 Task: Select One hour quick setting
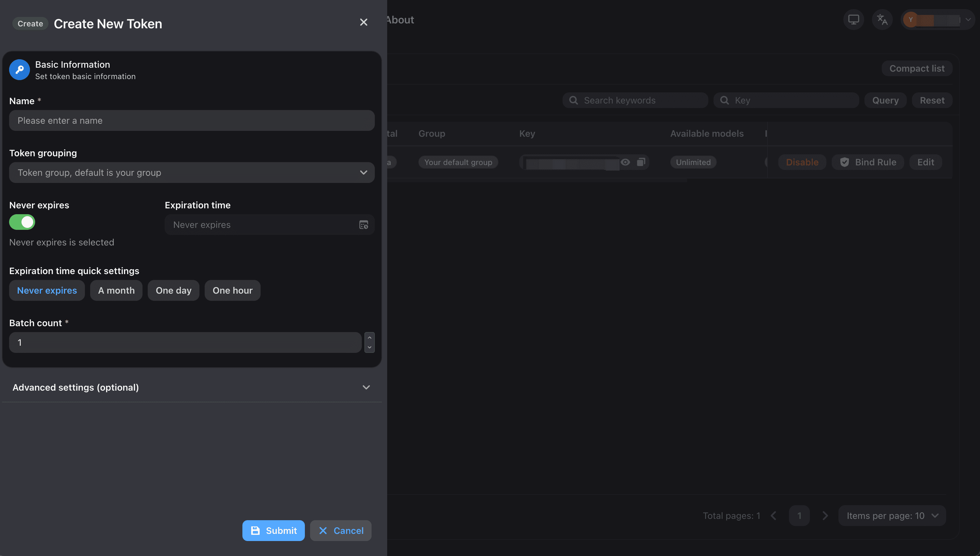click(232, 291)
